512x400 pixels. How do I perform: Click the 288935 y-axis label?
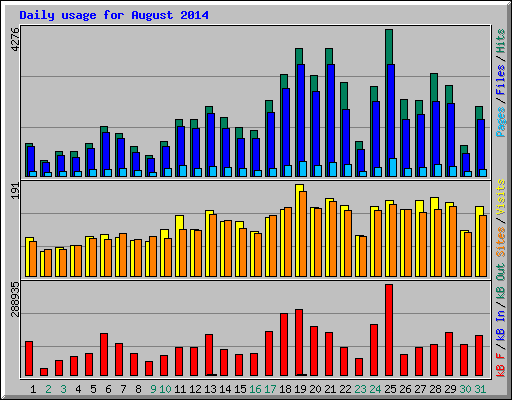click(15, 300)
